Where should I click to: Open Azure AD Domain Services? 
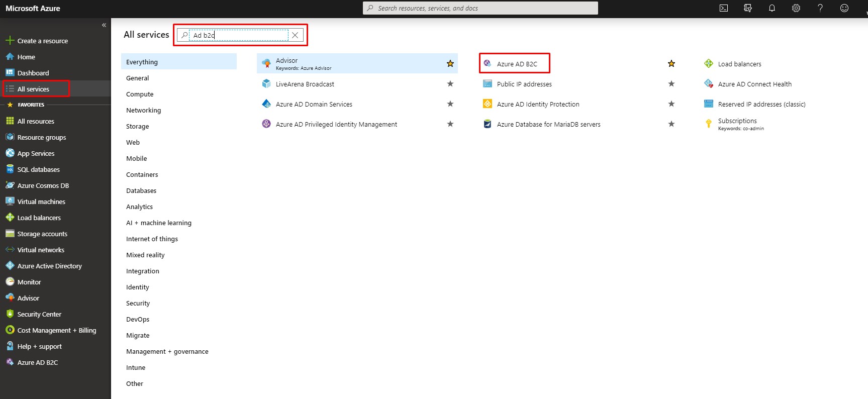point(314,104)
